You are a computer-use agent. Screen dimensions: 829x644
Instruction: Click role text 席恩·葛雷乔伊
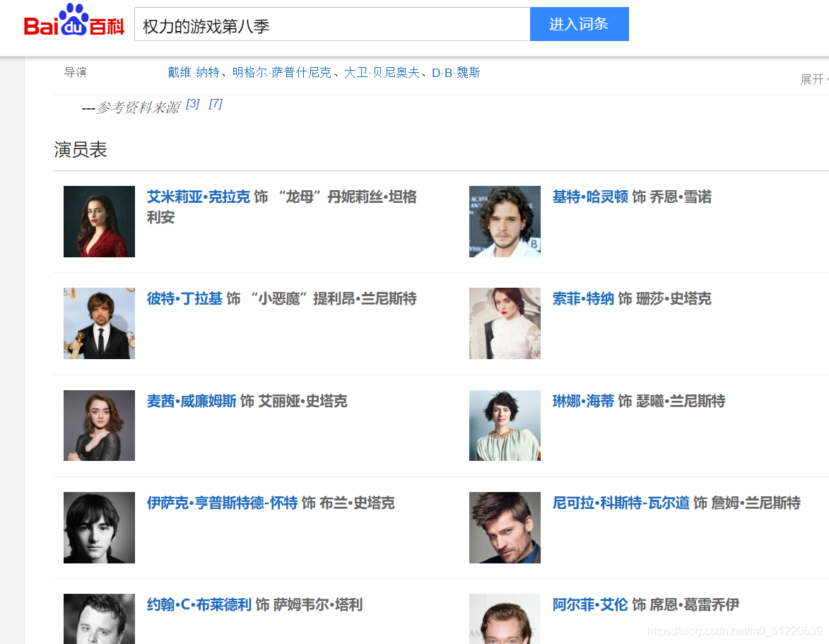click(694, 604)
